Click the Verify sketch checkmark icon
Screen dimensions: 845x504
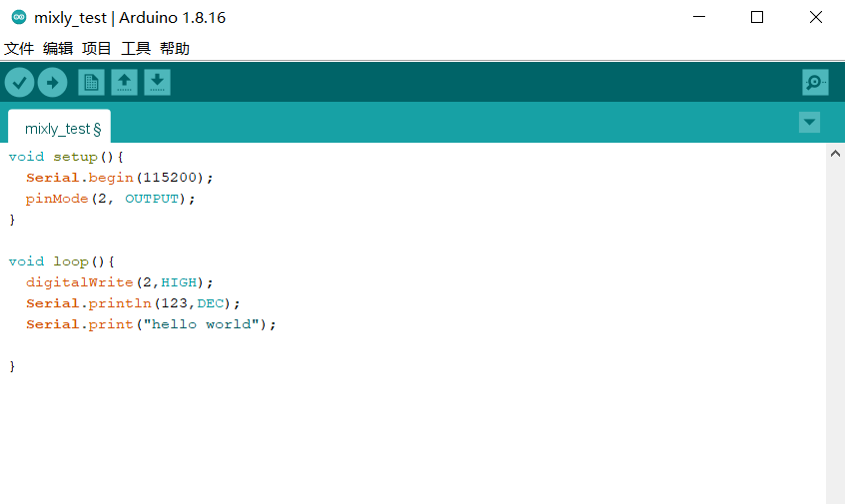[x=20, y=83]
